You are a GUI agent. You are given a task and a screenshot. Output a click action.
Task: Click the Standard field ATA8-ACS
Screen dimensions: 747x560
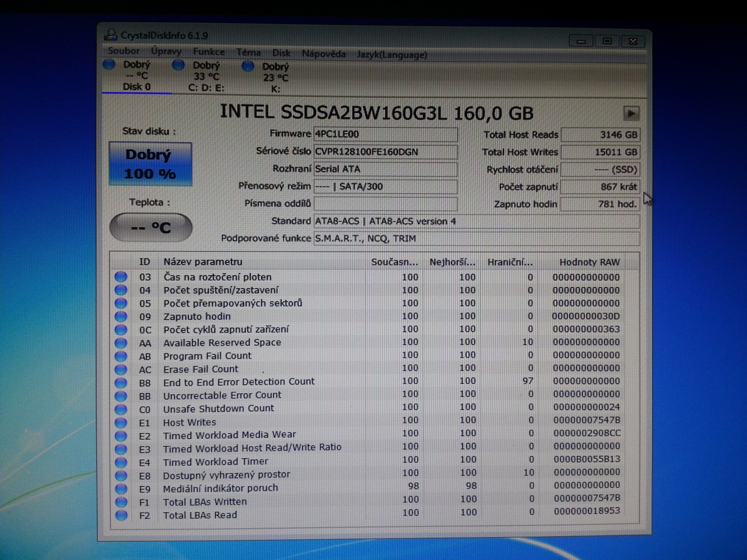(476, 221)
